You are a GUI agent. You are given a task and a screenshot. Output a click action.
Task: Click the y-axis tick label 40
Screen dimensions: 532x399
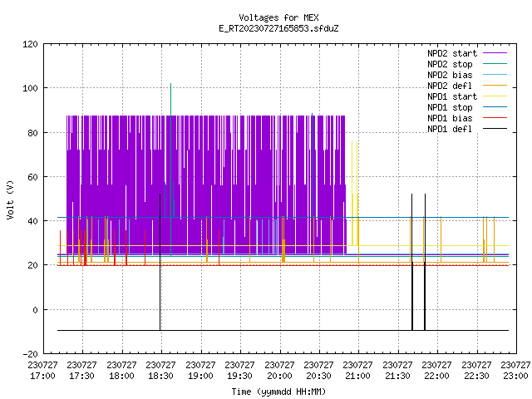(x=32, y=221)
